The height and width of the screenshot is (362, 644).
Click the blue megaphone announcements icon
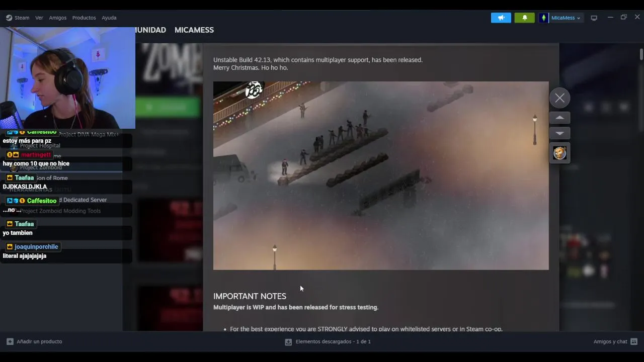pyautogui.click(x=501, y=18)
